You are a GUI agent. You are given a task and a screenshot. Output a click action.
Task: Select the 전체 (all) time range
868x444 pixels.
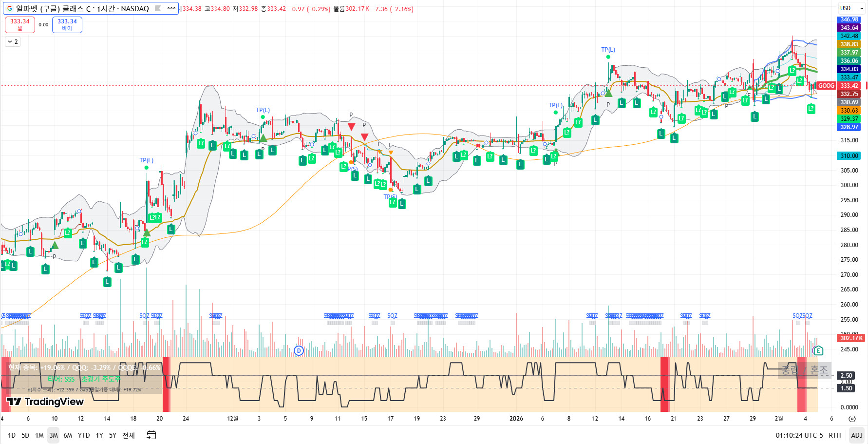click(129, 435)
